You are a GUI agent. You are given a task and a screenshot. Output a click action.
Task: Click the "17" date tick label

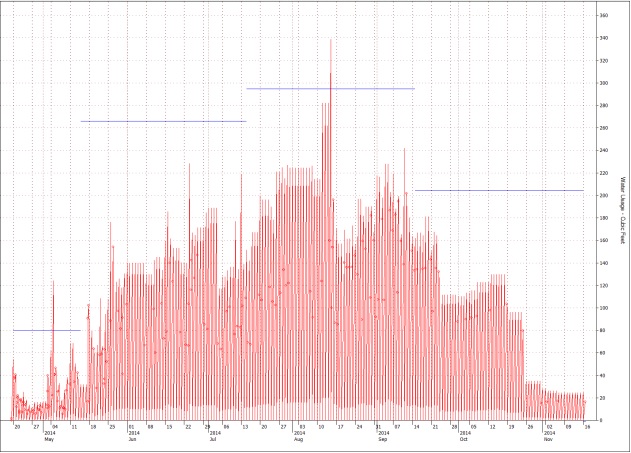click(340, 427)
